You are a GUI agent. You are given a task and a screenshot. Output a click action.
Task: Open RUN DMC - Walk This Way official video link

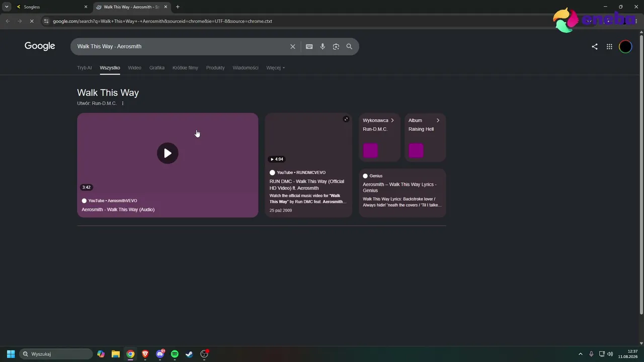point(307,185)
